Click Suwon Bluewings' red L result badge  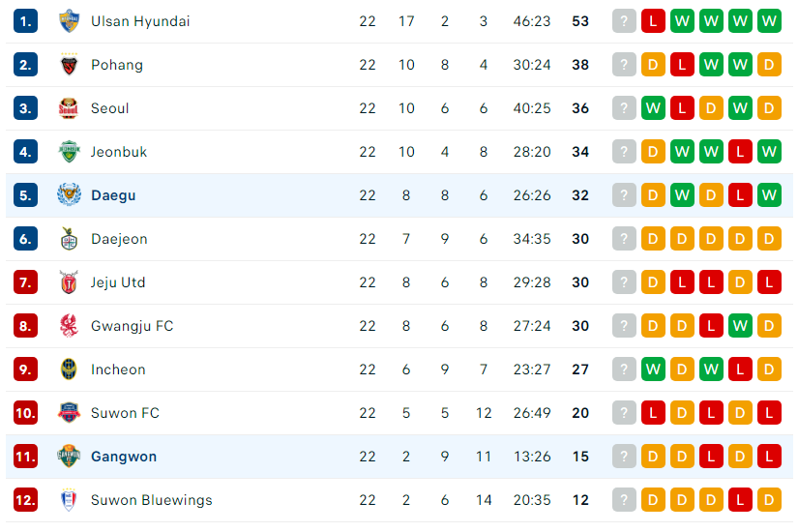tap(740, 500)
